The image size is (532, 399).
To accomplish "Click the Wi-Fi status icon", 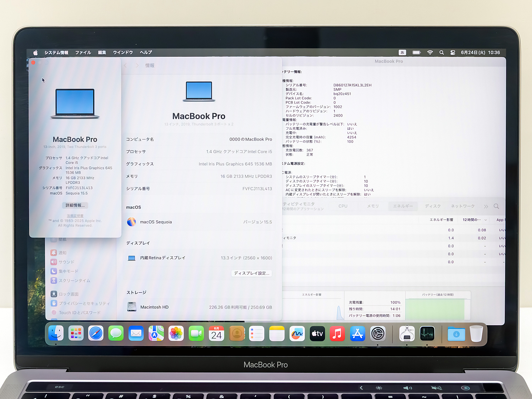I will point(430,52).
